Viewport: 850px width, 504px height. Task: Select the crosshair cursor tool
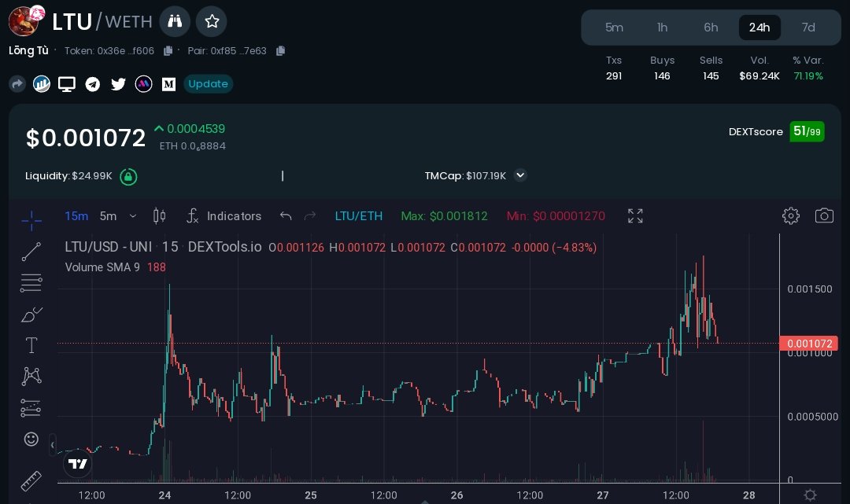(31, 220)
